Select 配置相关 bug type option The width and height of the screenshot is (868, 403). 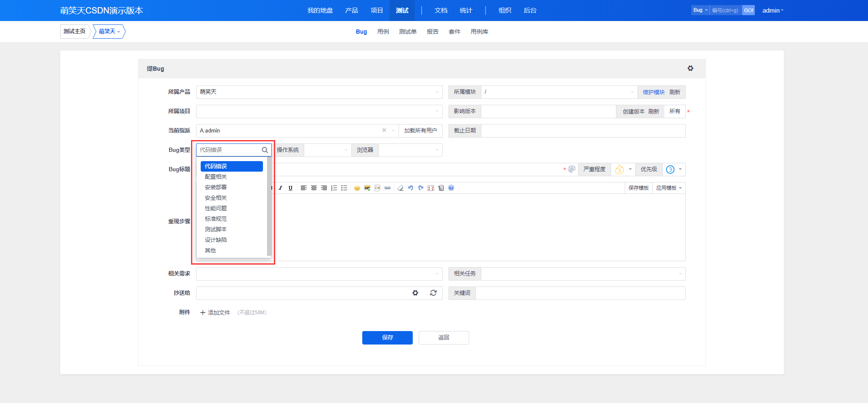232,177
